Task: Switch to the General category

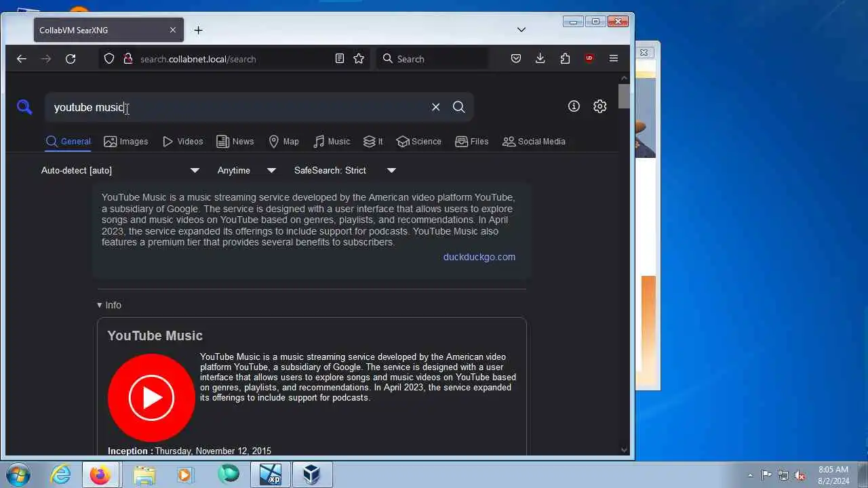Action: click(68, 142)
